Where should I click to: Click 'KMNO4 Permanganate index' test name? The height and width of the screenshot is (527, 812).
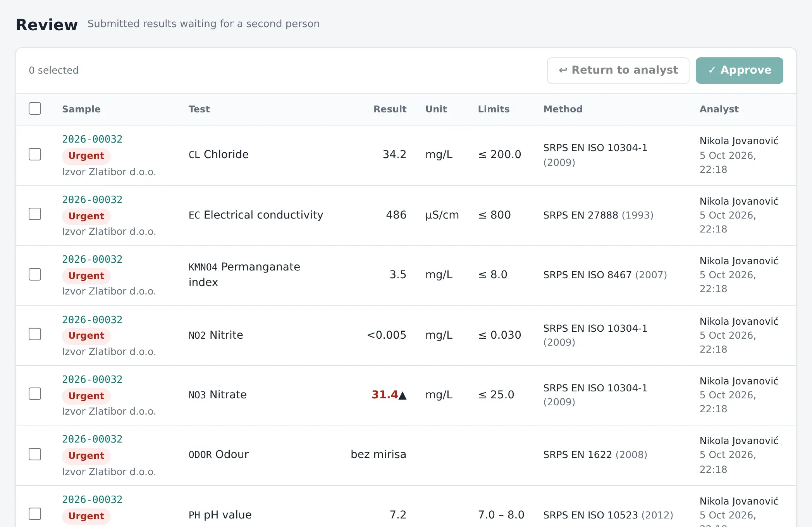tap(244, 274)
